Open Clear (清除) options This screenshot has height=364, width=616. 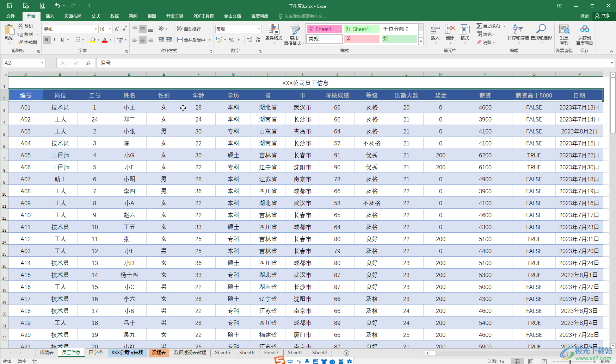click(486, 42)
